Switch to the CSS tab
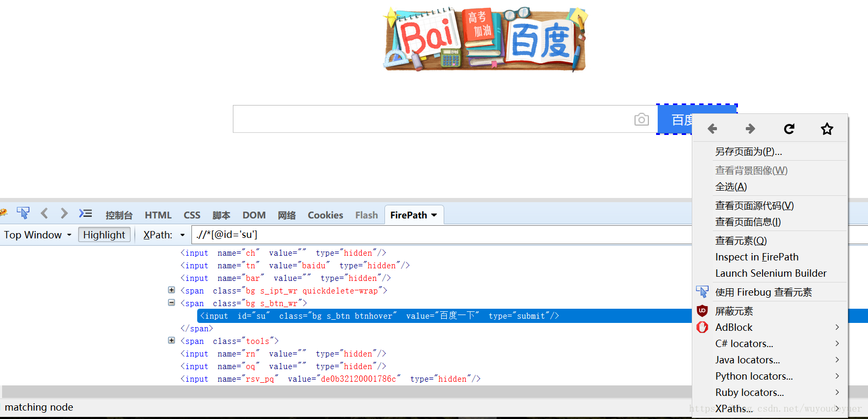This screenshot has width=868, height=419. point(192,215)
